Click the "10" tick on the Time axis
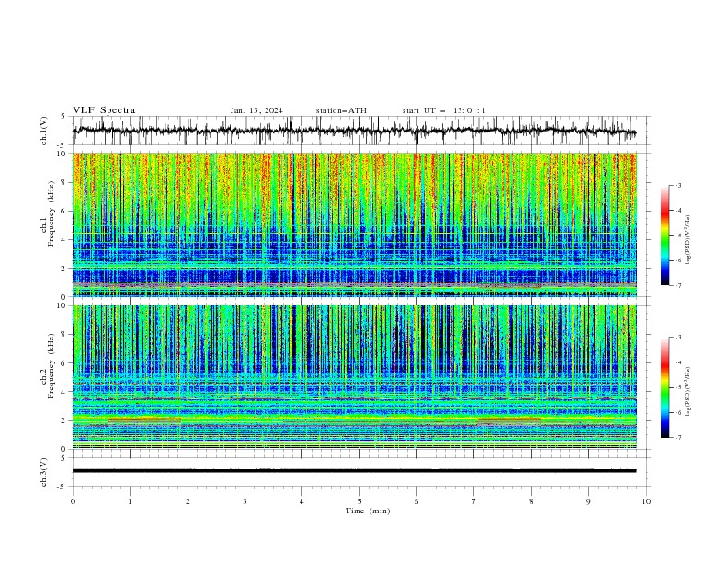The image size is (728, 563). click(646, 501)
